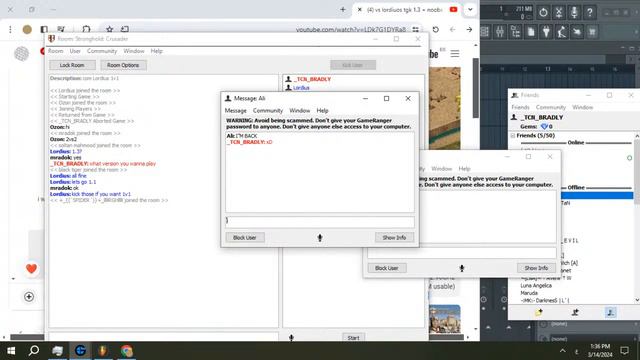The image size is (640, 360).
Task: Select Lordius in the room player list
Action: (301, 88)
